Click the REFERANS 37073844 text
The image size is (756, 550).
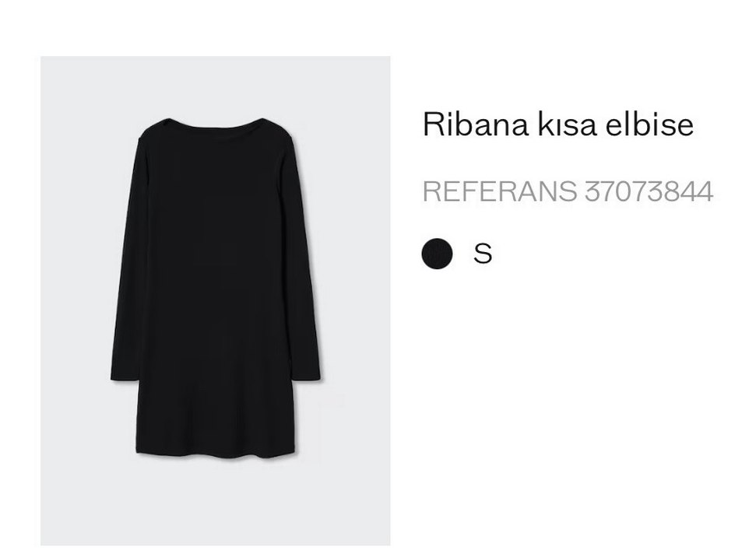click(x=568, y=191)
